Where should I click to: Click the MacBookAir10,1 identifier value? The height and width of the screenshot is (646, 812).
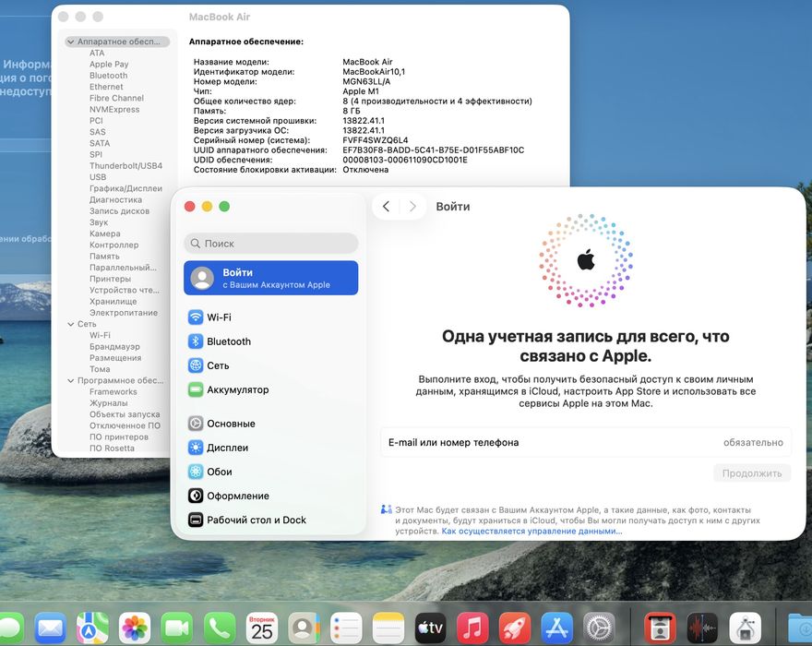tap(374, 71)
